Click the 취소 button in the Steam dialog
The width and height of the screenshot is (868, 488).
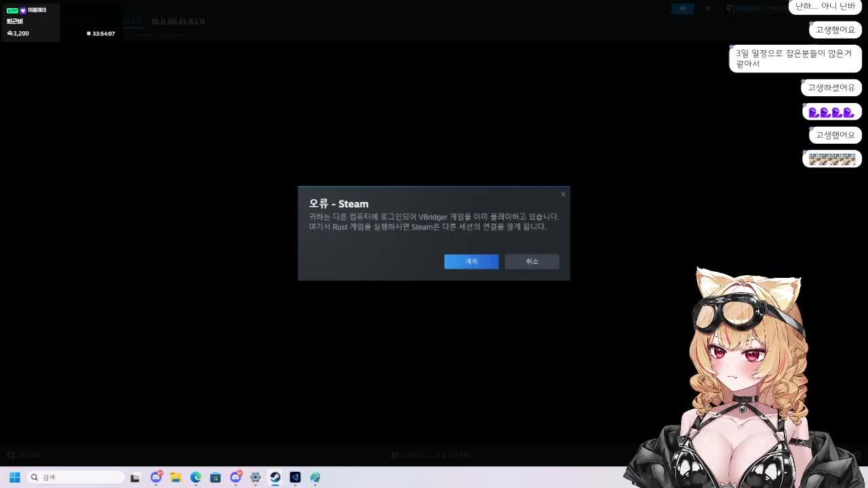[x=532, y=262]
